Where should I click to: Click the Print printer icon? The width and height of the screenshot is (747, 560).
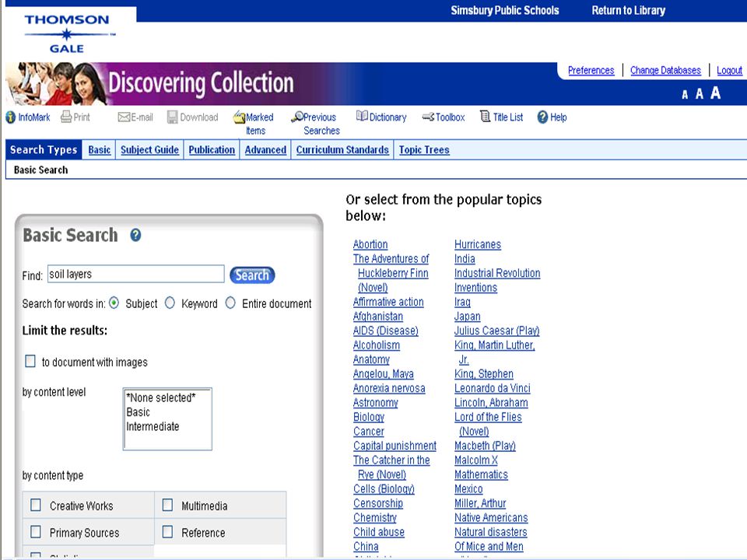(66, 117)
